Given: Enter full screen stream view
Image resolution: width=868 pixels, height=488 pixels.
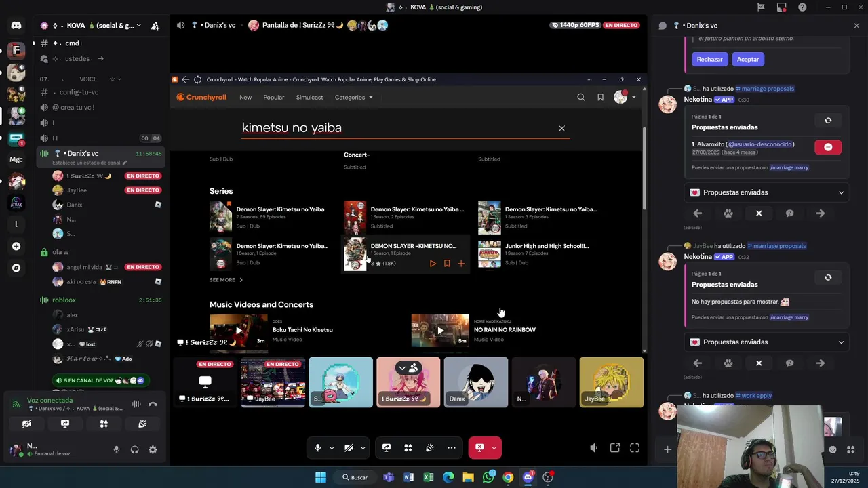Looking at the screenshot, I should pyautogui.click(x=635, y=448).
